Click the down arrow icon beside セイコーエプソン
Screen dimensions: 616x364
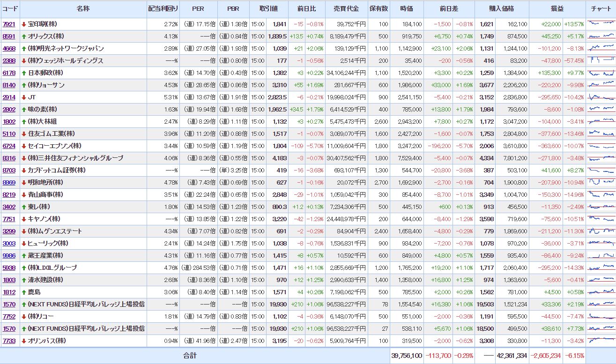[24, 146]
